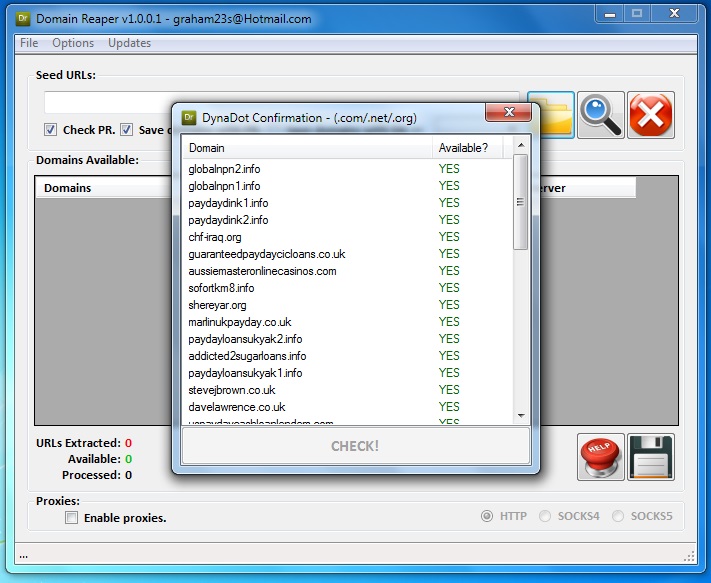711x583 pixels.
Task: Save results with the floppy disk icon
Action: 651,457
